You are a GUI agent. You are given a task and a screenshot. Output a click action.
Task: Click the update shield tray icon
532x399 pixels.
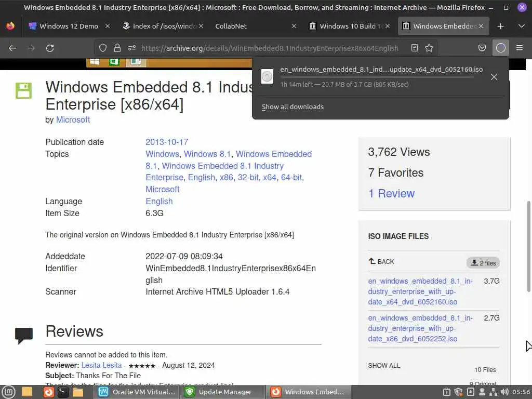[458, 392]
